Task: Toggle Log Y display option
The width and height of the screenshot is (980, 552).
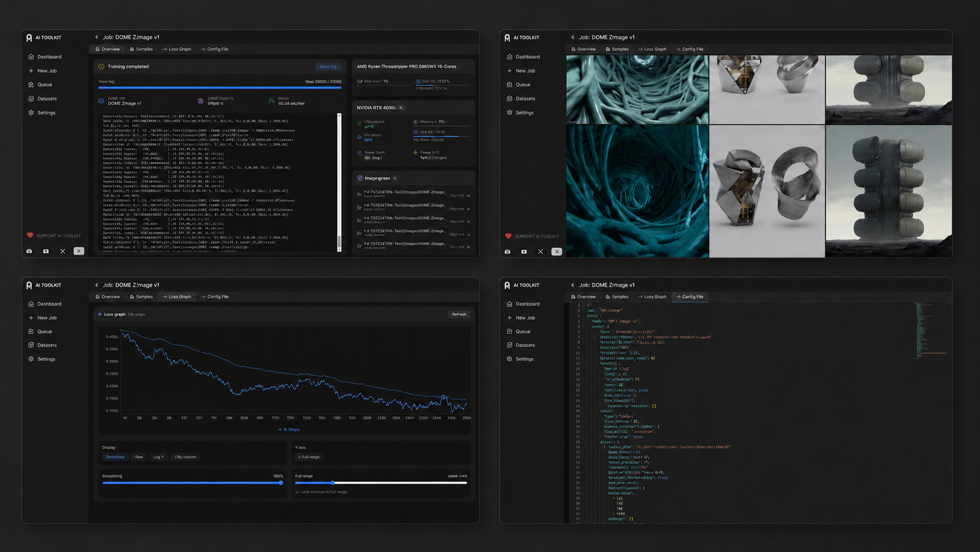Action: click(x=158, y=457)
